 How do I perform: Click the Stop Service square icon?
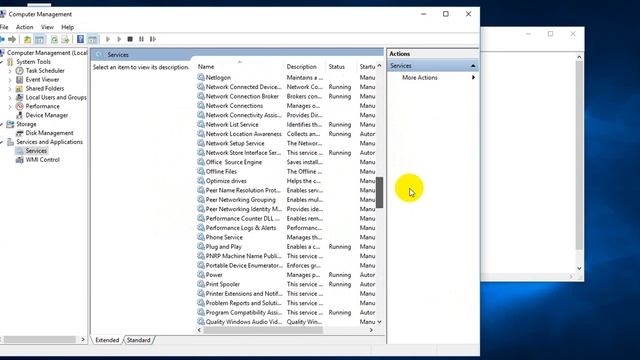(x=130, y=39)
